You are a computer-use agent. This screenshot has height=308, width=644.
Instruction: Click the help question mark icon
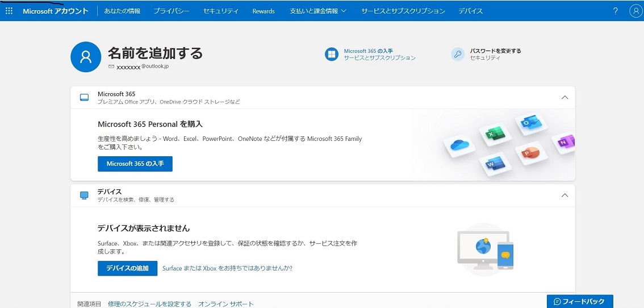click(x=615, y=11)
